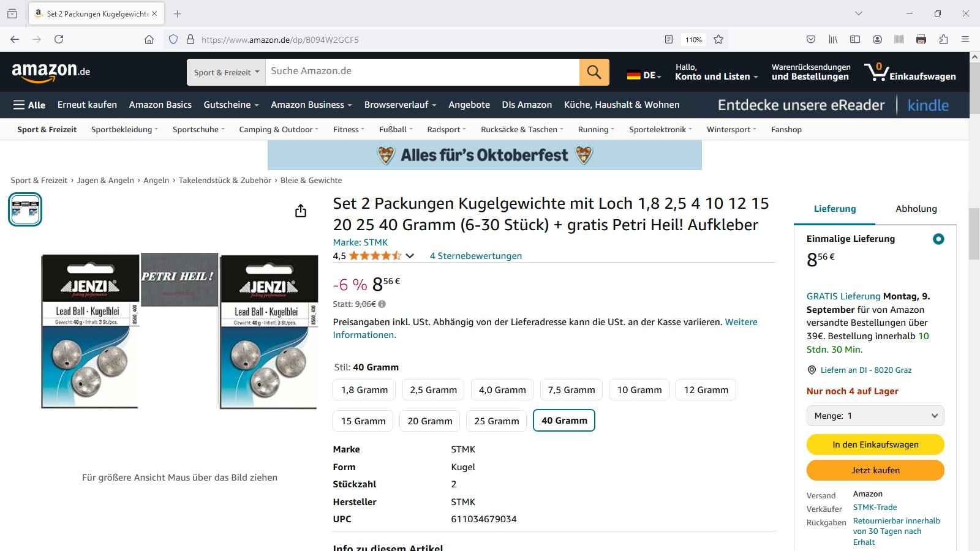Expand the star rating chevron
This screenshot has width=980, height=551.
[410, 256]
